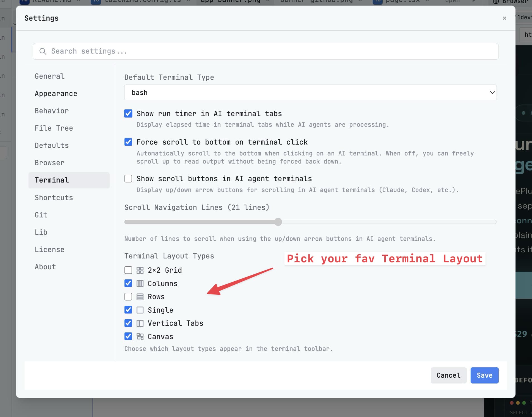Click the Scroll Navigation Lines slider handle
The height and width of the screenshot is (417, 532).
pos(278,222)
